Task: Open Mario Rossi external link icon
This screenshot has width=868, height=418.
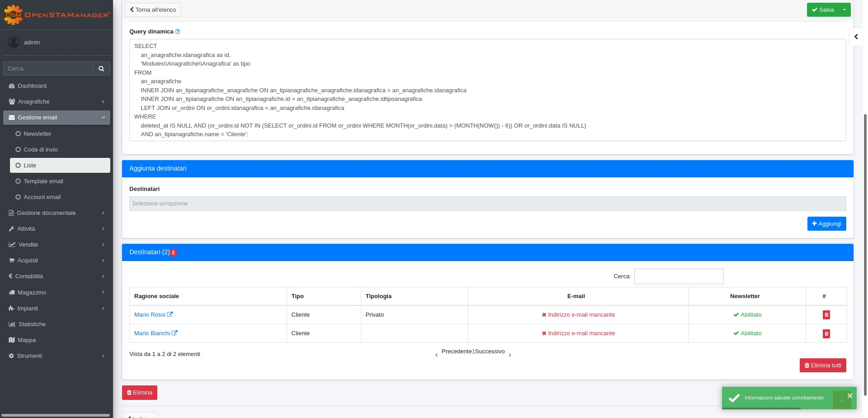Action: (x=170, y=314)
